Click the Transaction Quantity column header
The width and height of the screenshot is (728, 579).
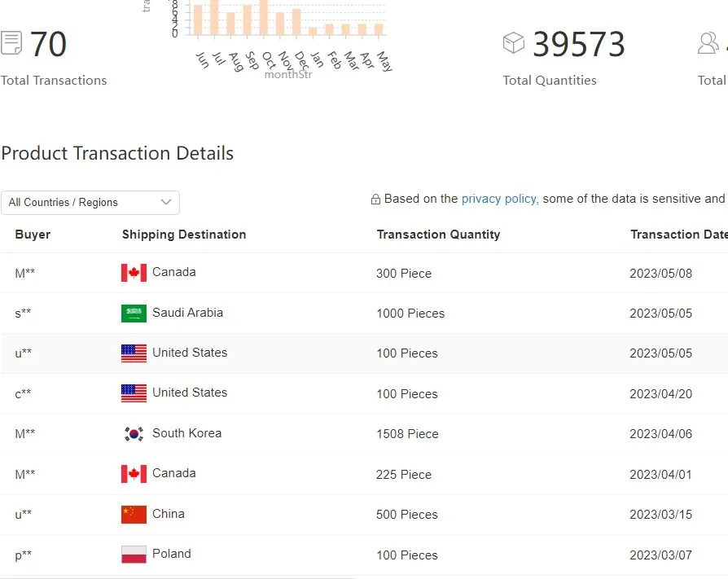coord(438,235)
